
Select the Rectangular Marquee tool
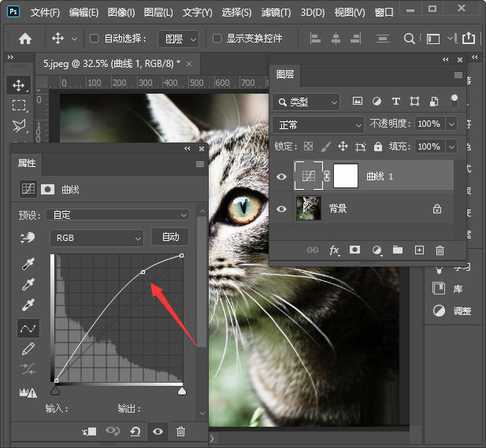(x=19, y=106)
